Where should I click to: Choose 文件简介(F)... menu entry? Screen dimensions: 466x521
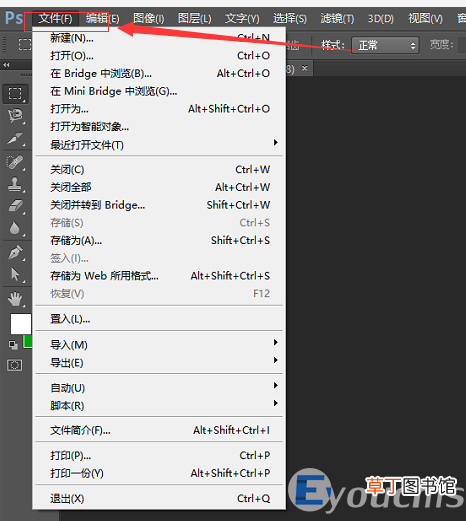point(159,430)
